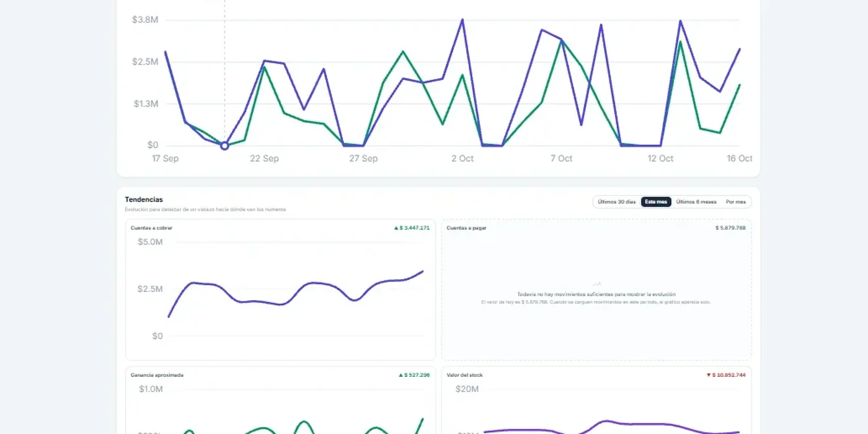Screen dimensions: 868x434
Task: Click the 'Todavía no hay movimientos suficientes' message
Action: click(x=596, y=294)
